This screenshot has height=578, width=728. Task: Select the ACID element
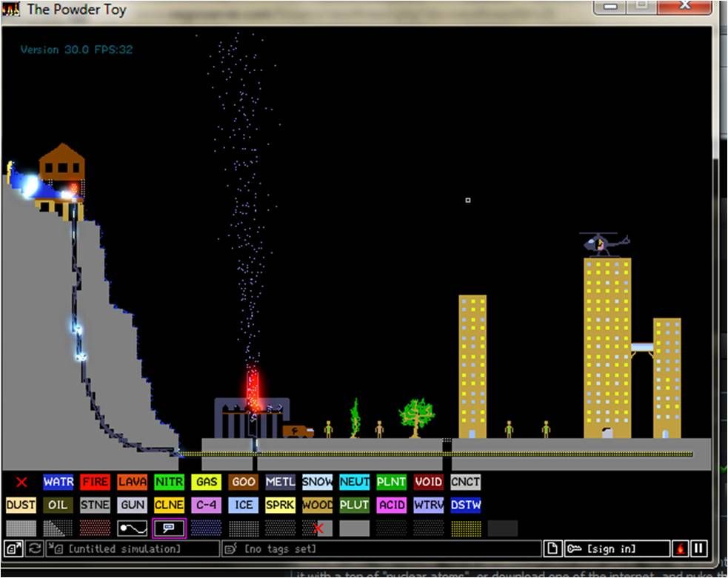[391, 505]
